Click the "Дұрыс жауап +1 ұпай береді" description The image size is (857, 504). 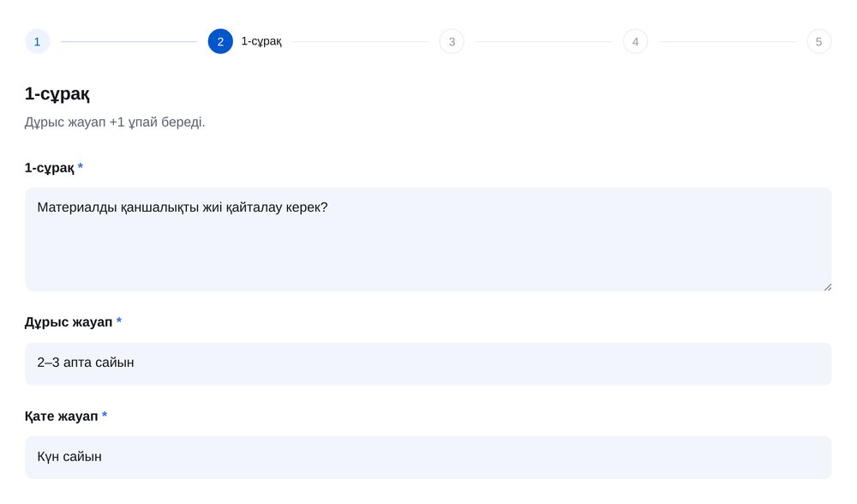coord(115,123)
